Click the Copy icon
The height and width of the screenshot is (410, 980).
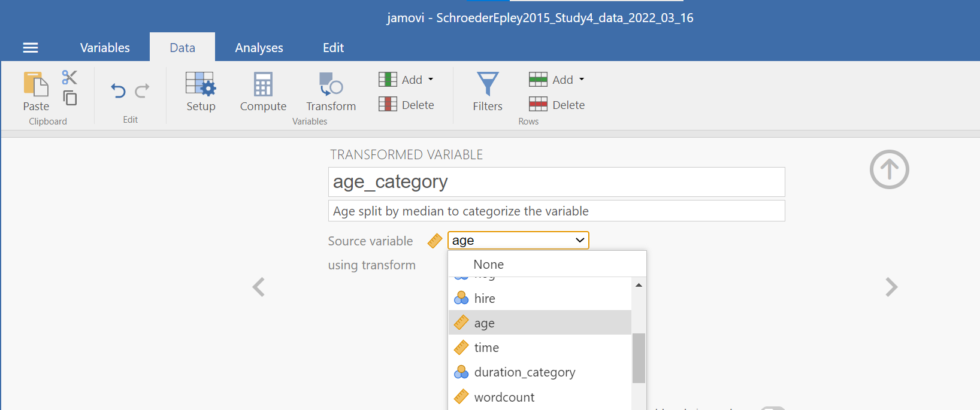(x=70, y=98)
